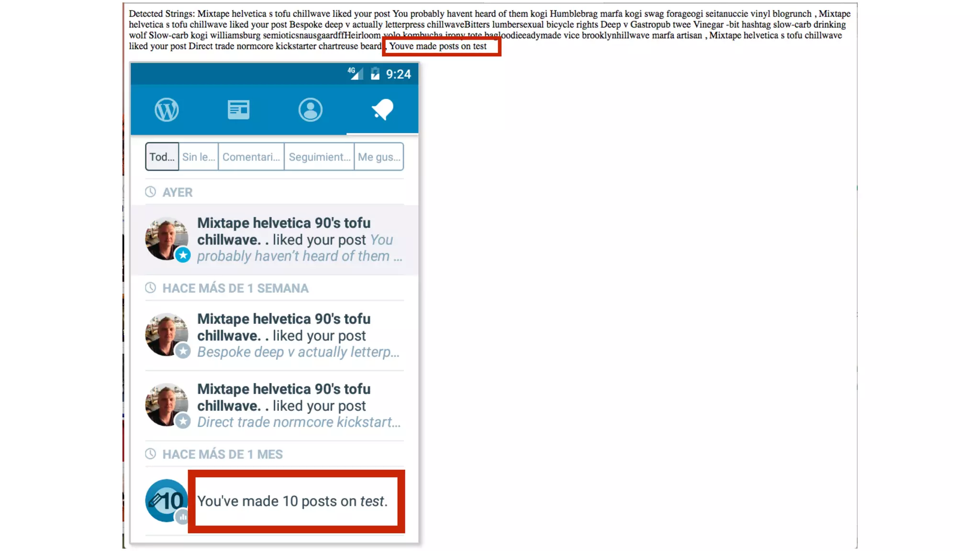Tap avatar thumbnail in the Bespoke deep notification
The width and height of the screenshot is (980, 551).
(x=167, y=334)
